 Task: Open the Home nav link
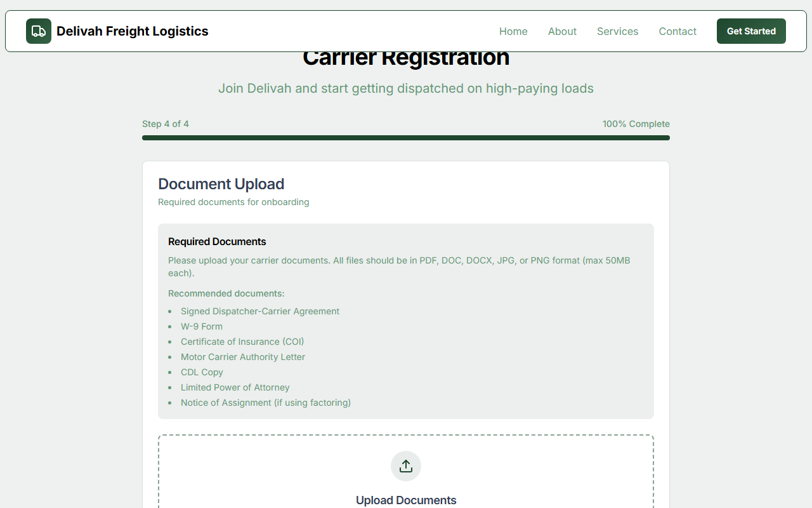pyautogui.click(x=513, y=31)
